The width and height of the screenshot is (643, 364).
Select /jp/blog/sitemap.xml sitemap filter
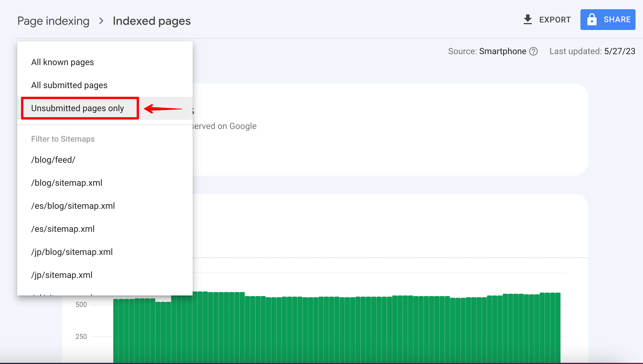[72, 251]
